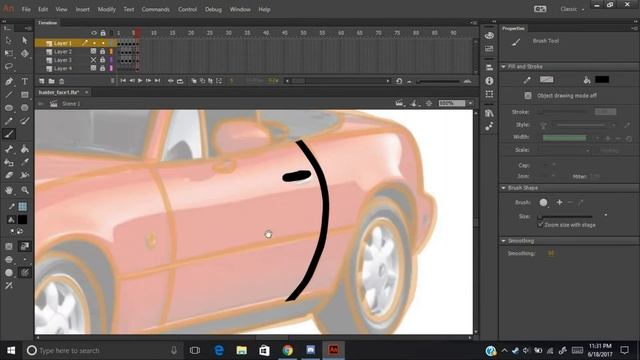The height and width of the screenshot is (360, 640).
Task: Click New Folder icon under timeline
Action: click(51, 81)
